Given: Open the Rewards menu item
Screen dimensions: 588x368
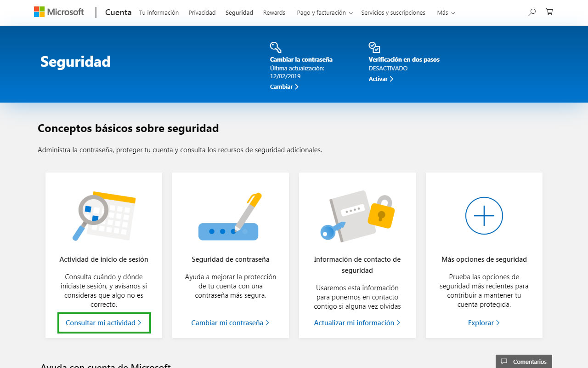Looking at the screenshot, I should pos(274,13).
